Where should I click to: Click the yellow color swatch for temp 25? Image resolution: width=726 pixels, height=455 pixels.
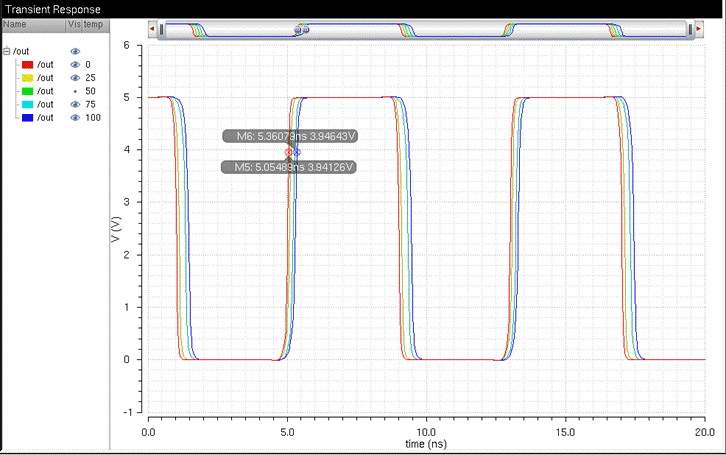pyautogui.click(x=27, y=78)
